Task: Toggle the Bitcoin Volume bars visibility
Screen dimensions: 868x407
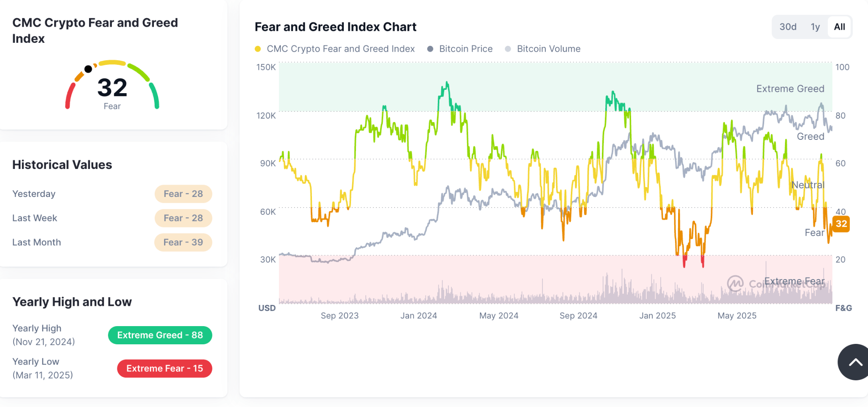Action: pos(548,49)
